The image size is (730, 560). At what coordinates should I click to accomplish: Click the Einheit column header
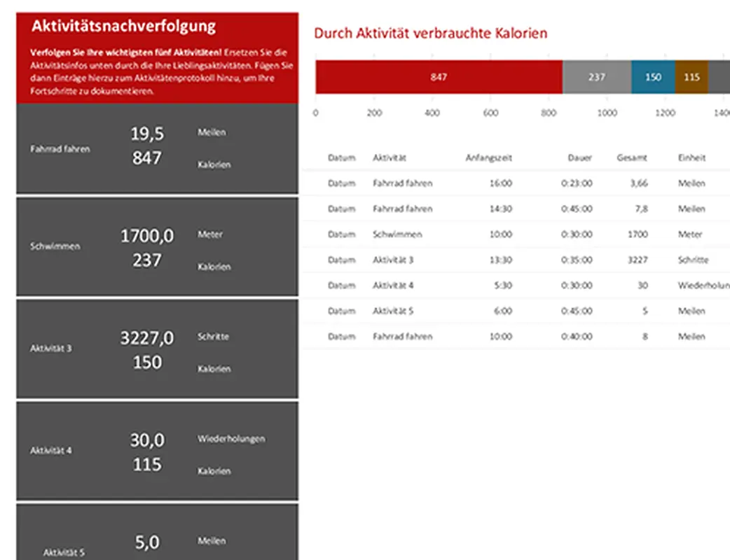click(692, 157)
